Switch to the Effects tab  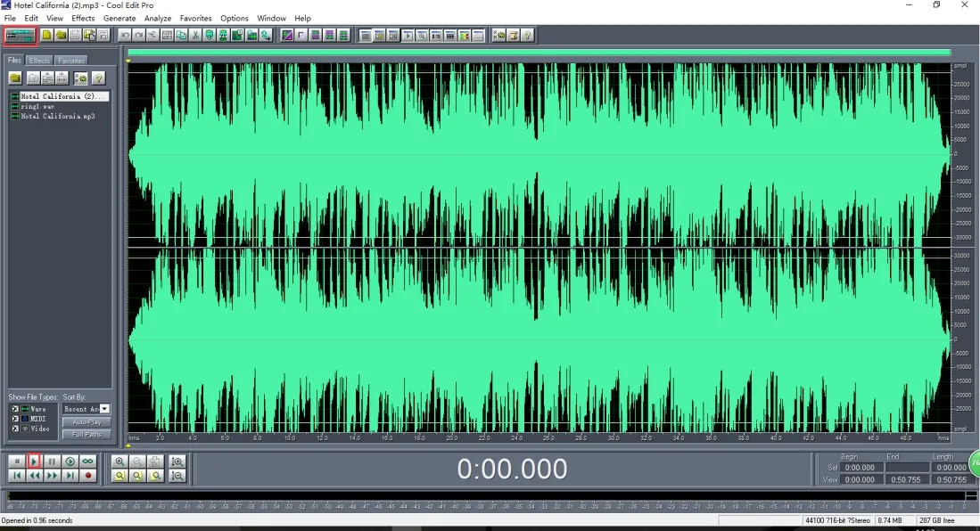39,60
